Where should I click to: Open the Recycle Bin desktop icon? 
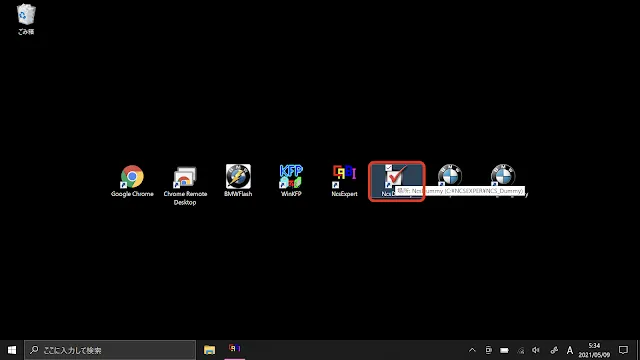tap(26, 19)
